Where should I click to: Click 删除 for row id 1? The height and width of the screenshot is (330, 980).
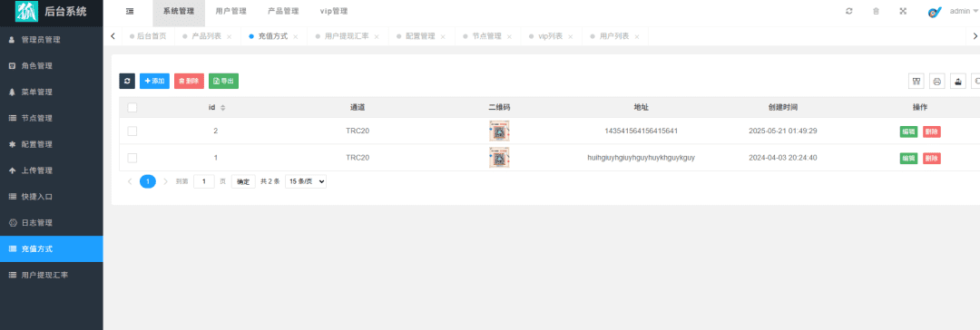point(931,158)
